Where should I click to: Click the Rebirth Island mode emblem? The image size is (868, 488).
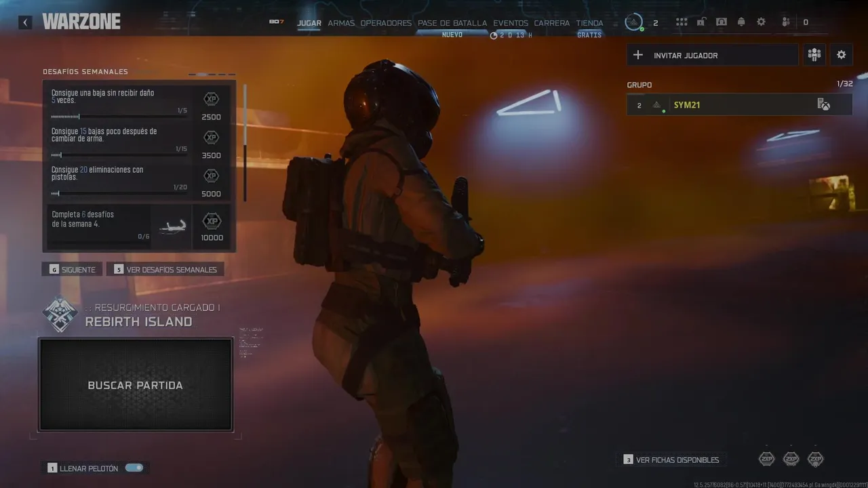[60, 314]
